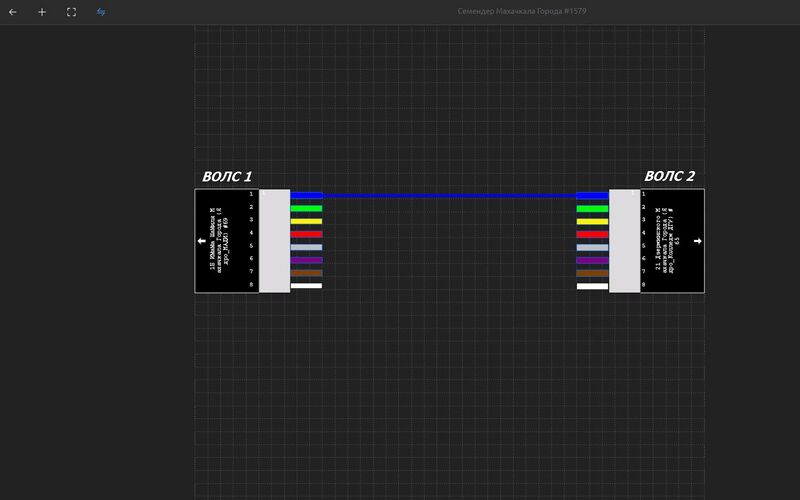Screen dimensions: 800x500
Task: Click the ВОЛС 2 heading label
Action: point(669,176)
